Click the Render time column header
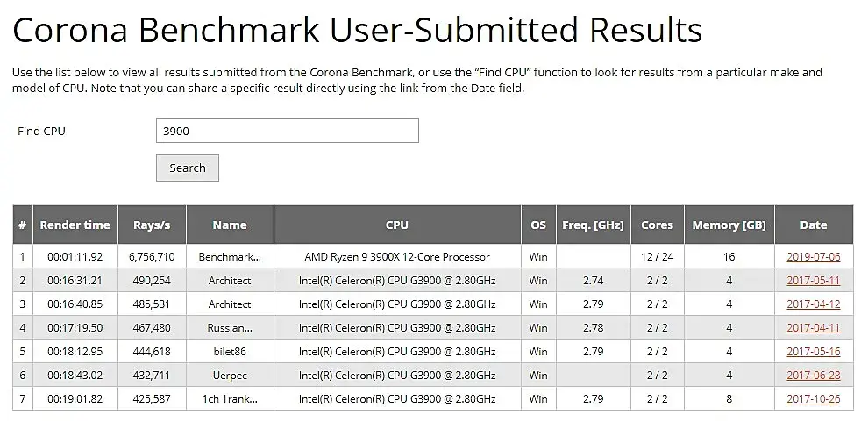 click(x=75, y=225)
